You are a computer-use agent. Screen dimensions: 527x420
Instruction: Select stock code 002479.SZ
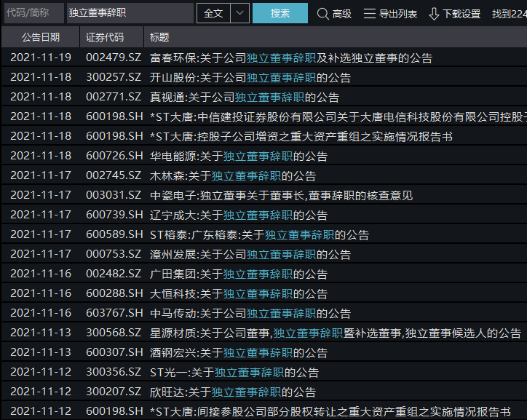[x=114, y=58]
